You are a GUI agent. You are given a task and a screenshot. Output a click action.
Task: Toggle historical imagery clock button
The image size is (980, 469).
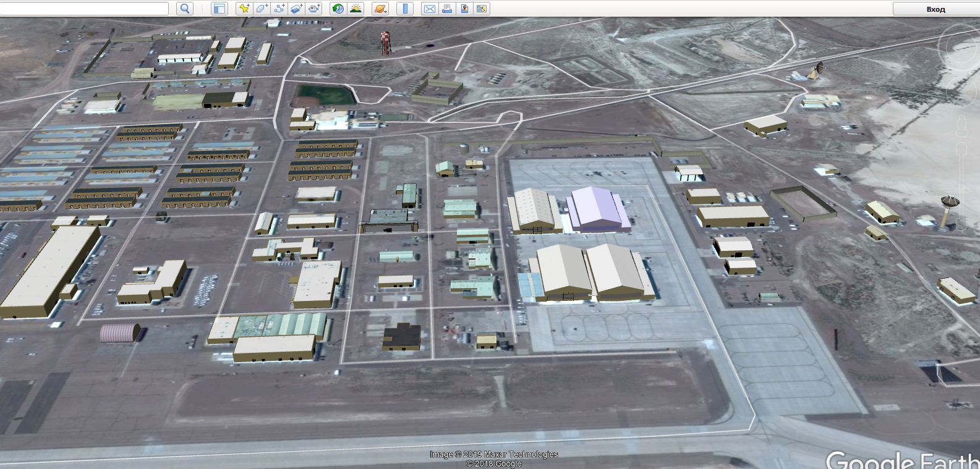[x=338, y=9]
